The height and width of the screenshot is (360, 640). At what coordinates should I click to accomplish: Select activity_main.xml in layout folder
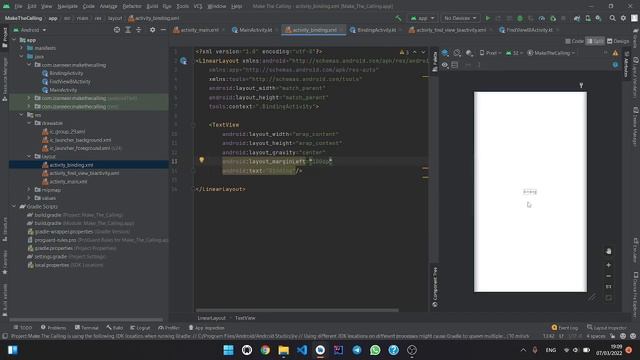pyautogui.click(x=68, y=182)
